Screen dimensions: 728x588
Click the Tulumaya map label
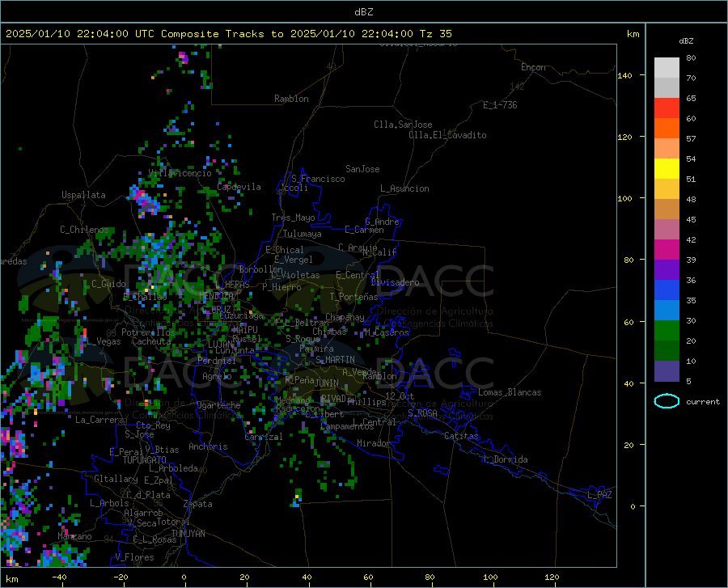point(303,234)
